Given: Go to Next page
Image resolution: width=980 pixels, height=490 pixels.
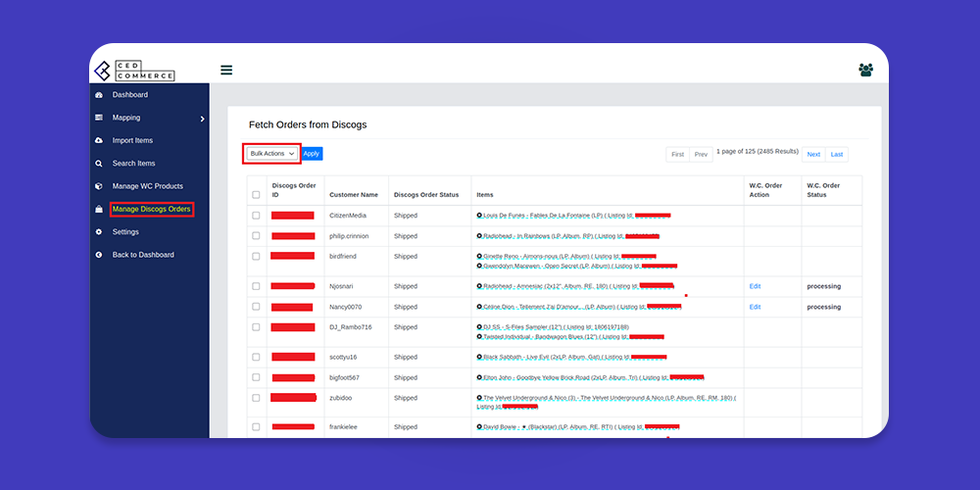Looking at the screenshot, I should (x=813, y=155).
